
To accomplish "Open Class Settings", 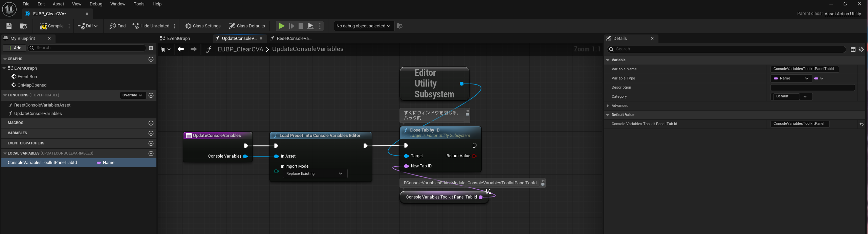I will click(x=203, y=26).
